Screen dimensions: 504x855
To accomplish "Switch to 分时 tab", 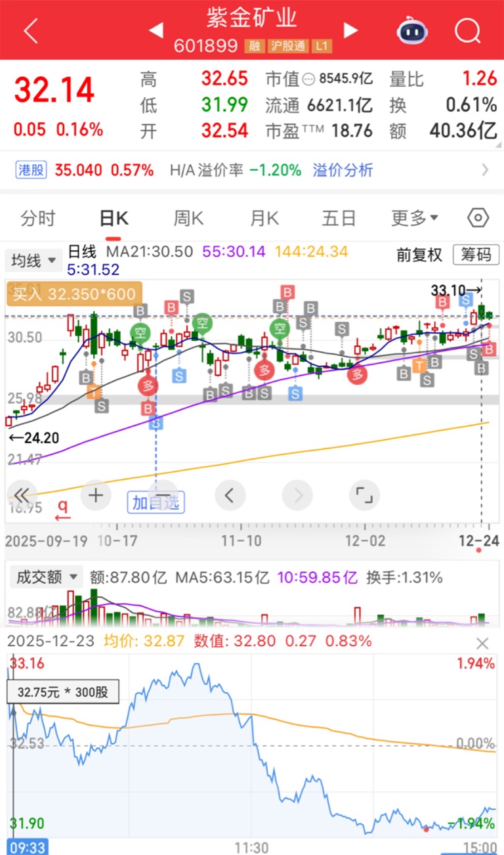I will click(x=38, y=218).
